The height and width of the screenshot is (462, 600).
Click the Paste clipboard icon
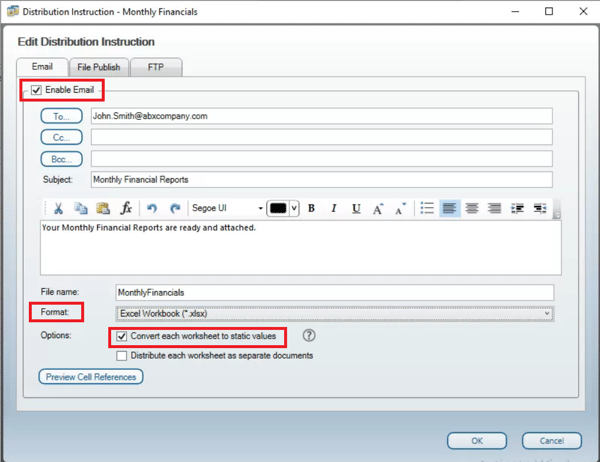pyautogui.click(x=103, y=208)
